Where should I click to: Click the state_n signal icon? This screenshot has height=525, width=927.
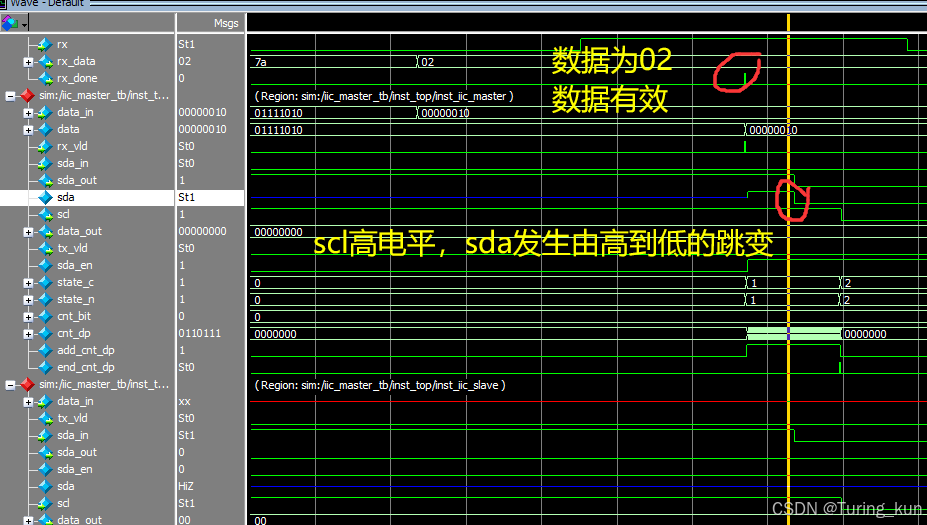click(x=45, y=300)
